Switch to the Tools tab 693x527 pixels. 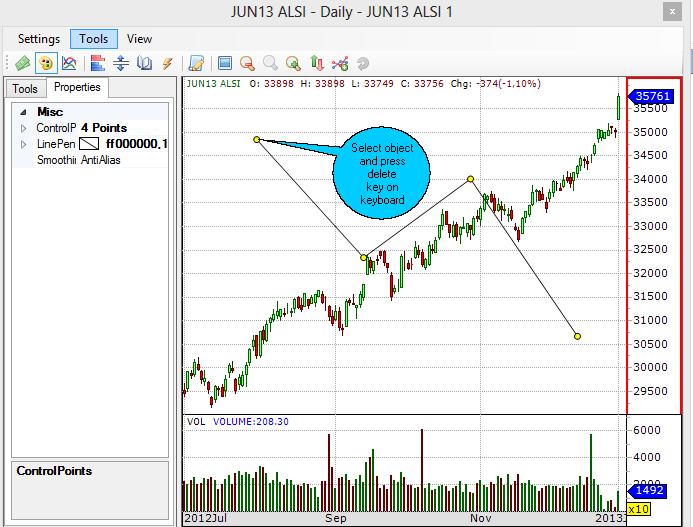coord(25,89)
